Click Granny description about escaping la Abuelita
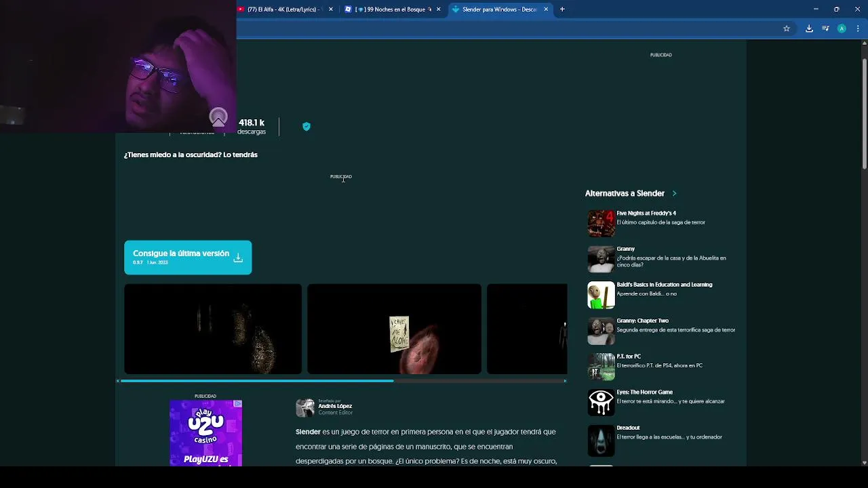This screenshot has width=868, height=488. click(671, 261)
